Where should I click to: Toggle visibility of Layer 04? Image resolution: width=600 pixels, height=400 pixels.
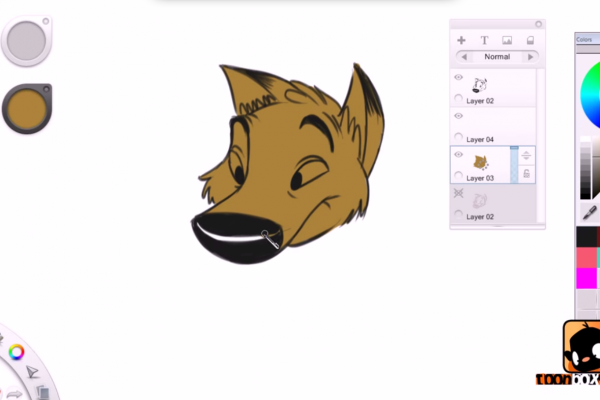[459, 116]
